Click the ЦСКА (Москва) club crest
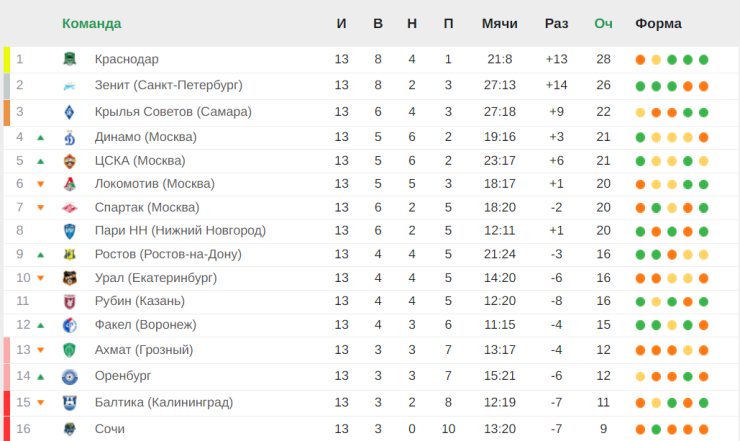 (x=70, y=161)
